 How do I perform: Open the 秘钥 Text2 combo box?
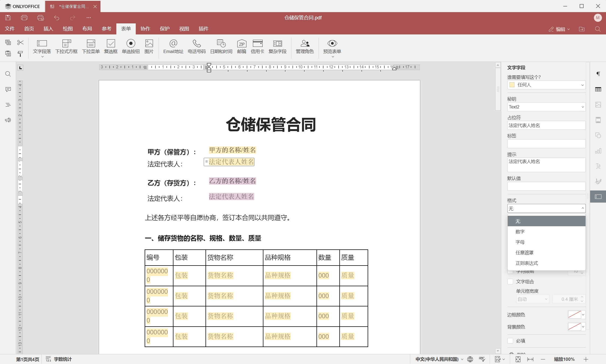tap(546, 107)
